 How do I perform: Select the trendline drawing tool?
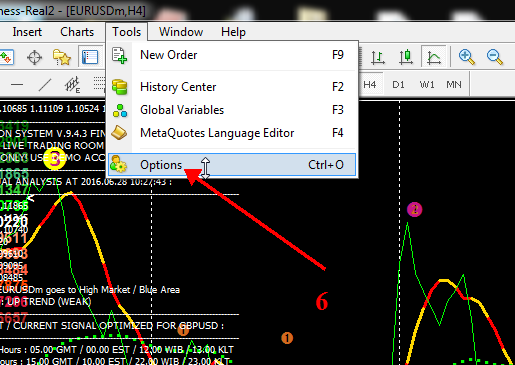45,85
